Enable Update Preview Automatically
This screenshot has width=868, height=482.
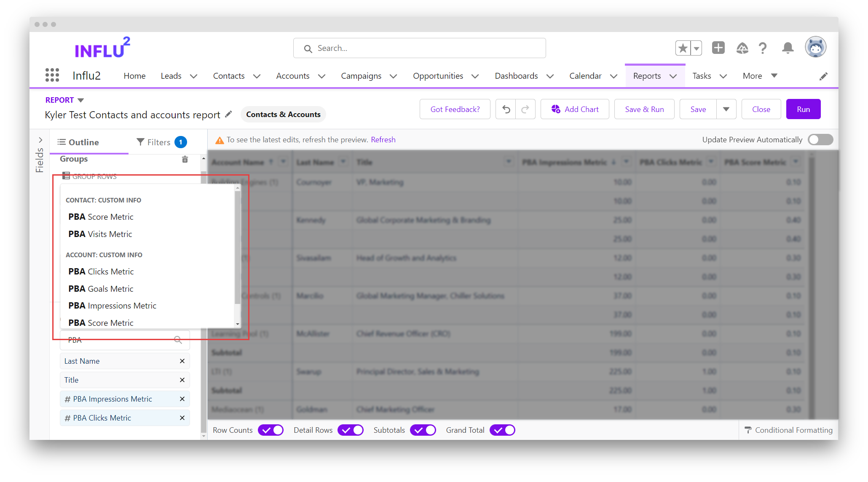coord(820,140)
